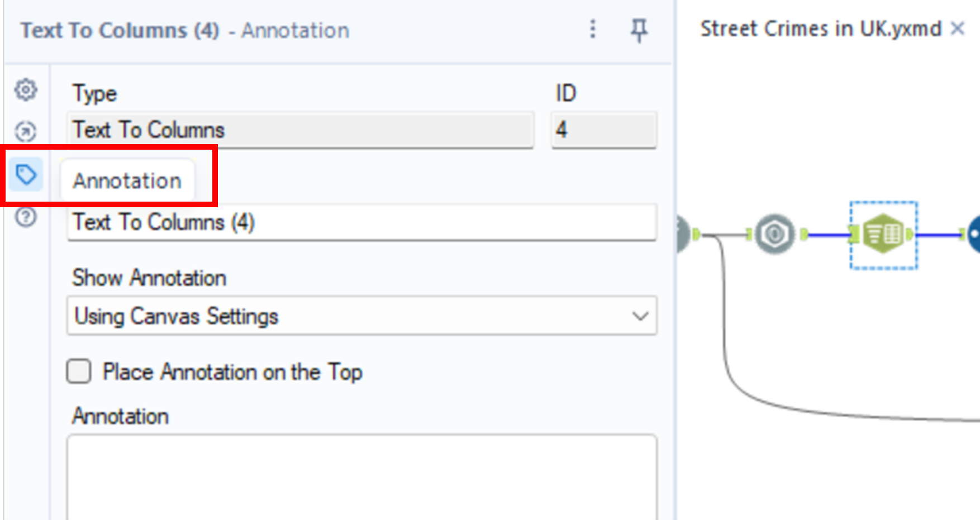Open the Configuration gear tab

pyautogui.click(x=26, y=90)
